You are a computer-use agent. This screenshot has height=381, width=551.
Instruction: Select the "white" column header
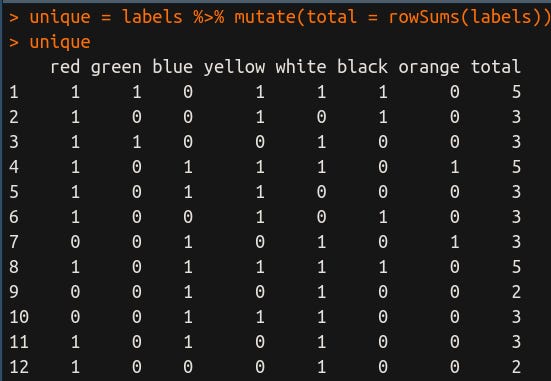click(301, 66)
